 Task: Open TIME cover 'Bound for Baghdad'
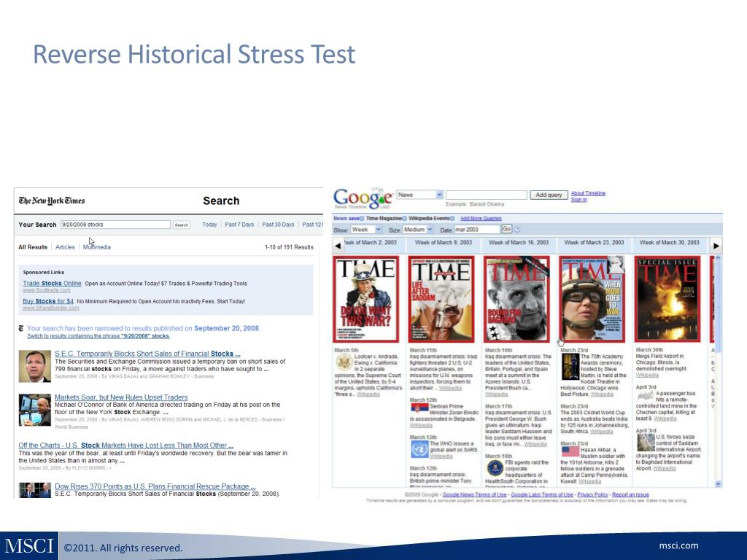[517, 299]
